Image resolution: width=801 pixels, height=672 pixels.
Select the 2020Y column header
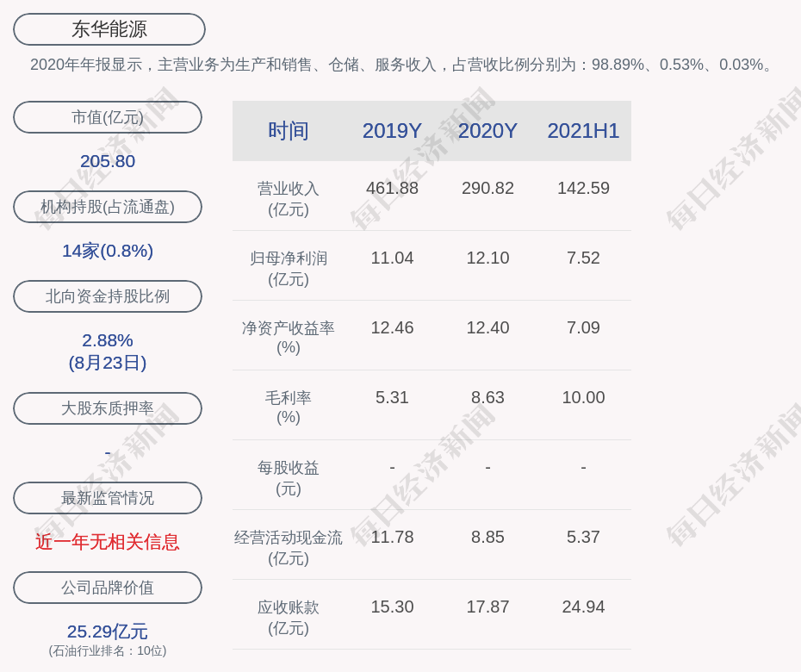(487, 131)
